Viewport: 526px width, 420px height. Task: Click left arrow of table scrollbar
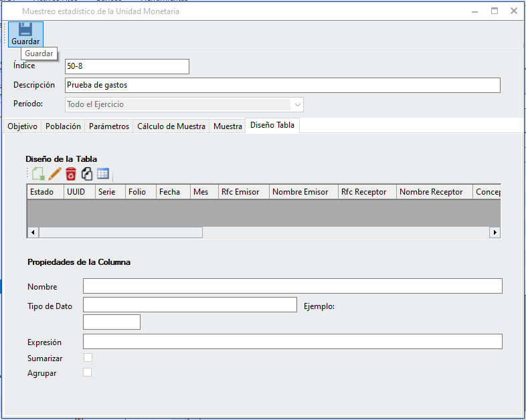[x=33, y=233]
